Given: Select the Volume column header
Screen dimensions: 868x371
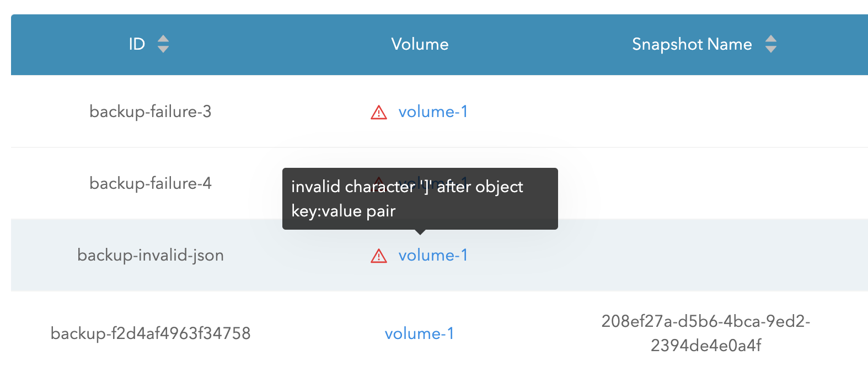Looking at the screenshot, I should (420, 44).
